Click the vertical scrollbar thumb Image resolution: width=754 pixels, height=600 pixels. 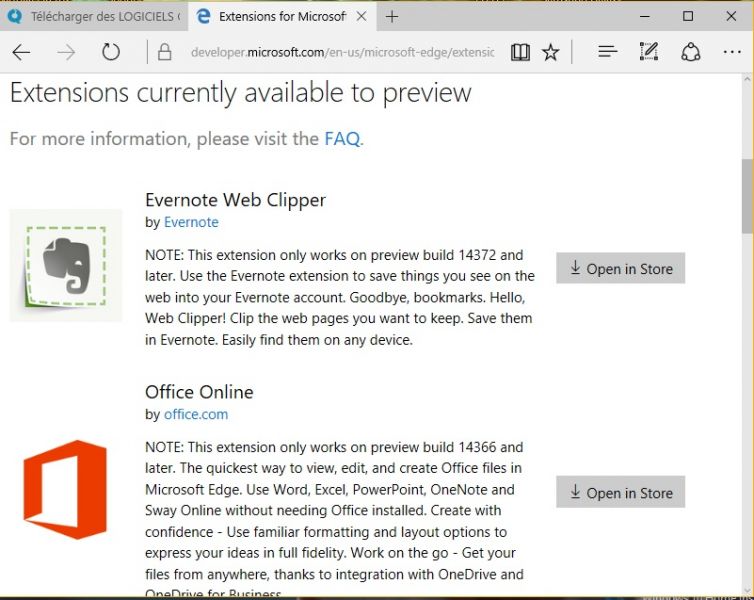click(747, 196)
